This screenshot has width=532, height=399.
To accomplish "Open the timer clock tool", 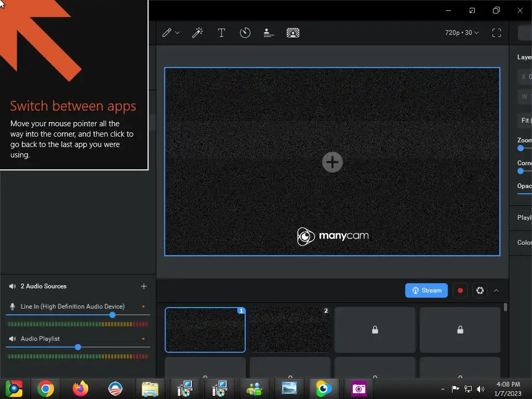I will pyautogui.click(x=245, y=33).
